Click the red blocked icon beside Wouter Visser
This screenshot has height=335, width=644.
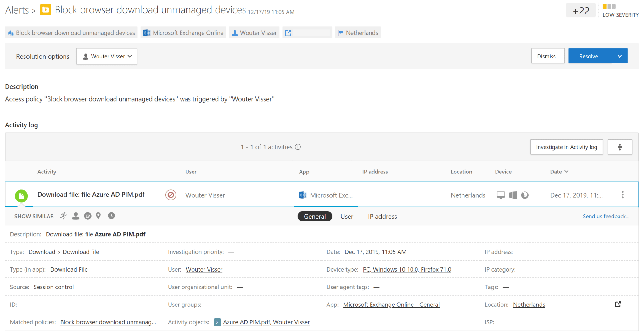(x=171, y=195)
